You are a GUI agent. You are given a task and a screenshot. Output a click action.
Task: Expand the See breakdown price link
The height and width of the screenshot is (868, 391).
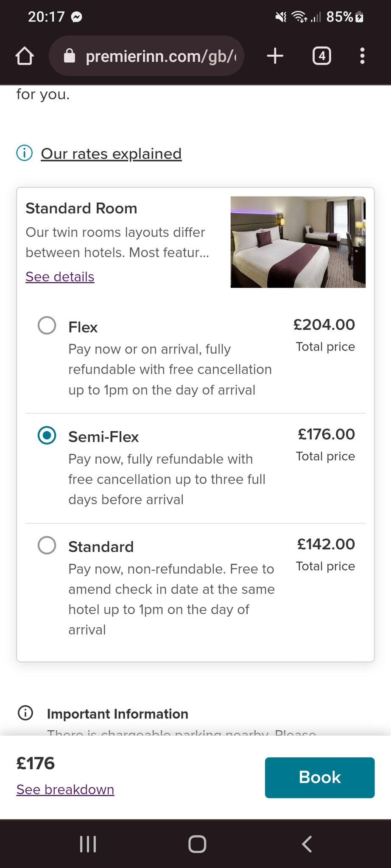(65, 790)
